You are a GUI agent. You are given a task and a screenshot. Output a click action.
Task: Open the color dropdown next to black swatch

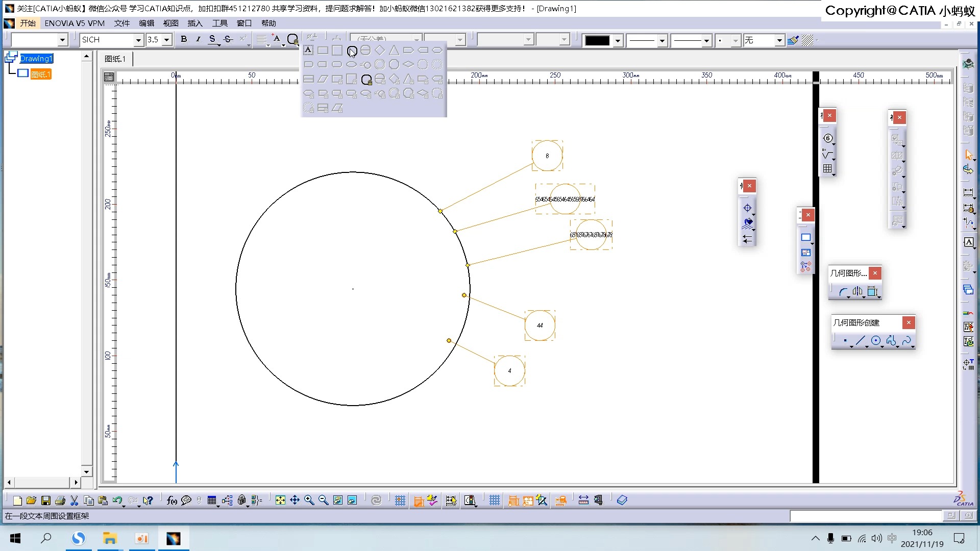[x=618, y=40]
